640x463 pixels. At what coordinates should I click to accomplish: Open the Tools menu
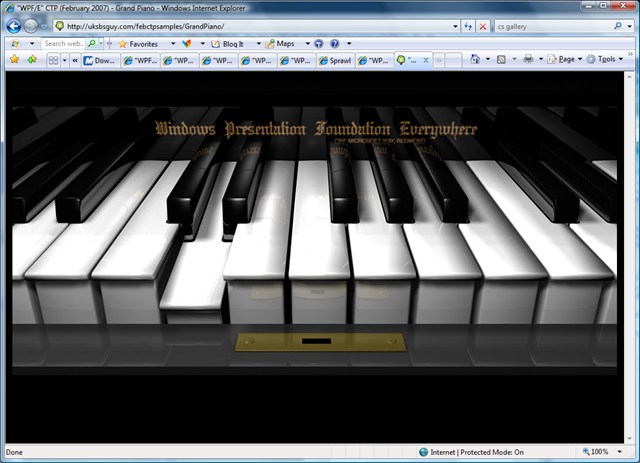604,60
